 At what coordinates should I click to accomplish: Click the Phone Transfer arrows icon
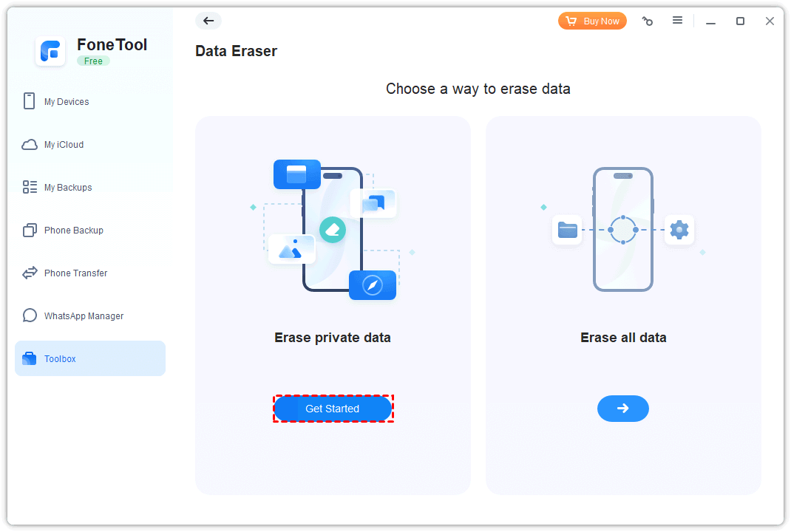coord(30,273)
